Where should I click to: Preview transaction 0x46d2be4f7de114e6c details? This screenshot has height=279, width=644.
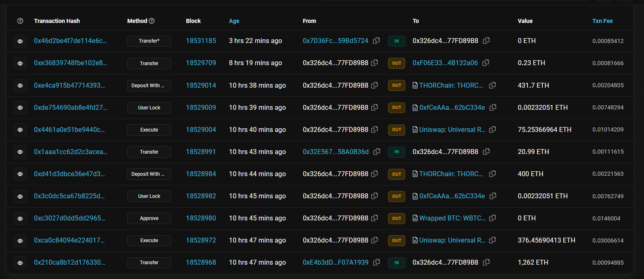20,41
